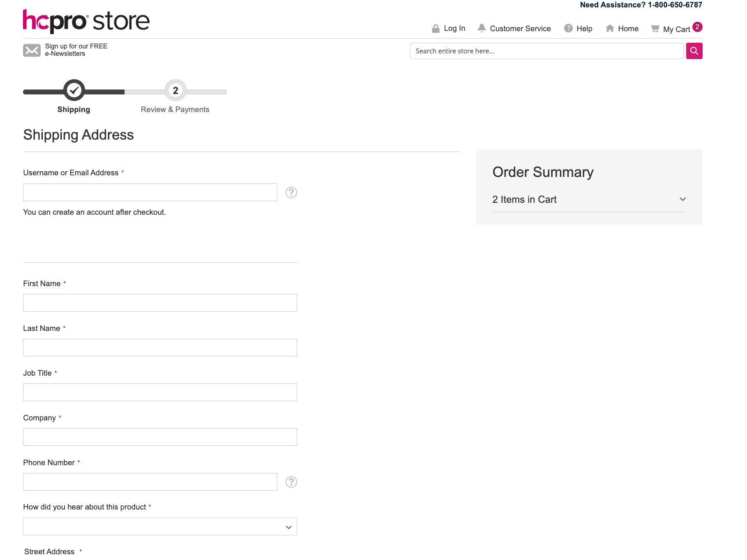This screenshot has height=560, width=747.
Task: Open the How did you hear dropdown
Action: [x=160, y=527]
